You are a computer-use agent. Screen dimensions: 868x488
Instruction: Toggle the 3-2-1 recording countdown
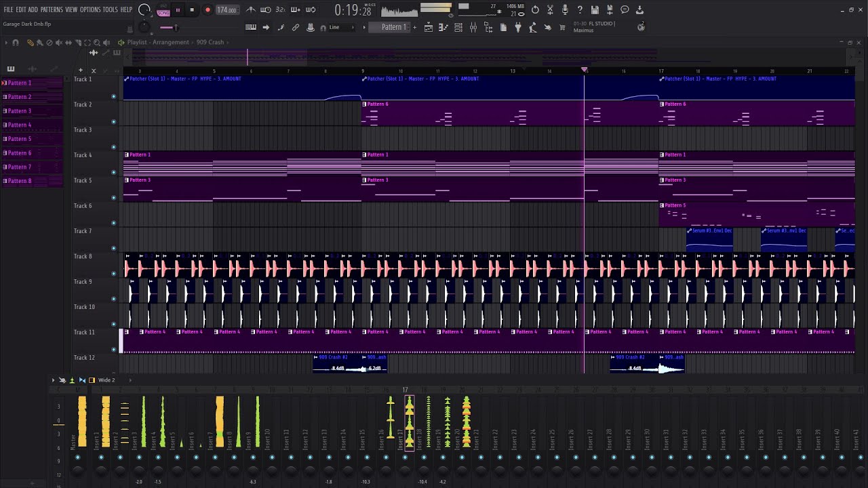click(281, 9)
